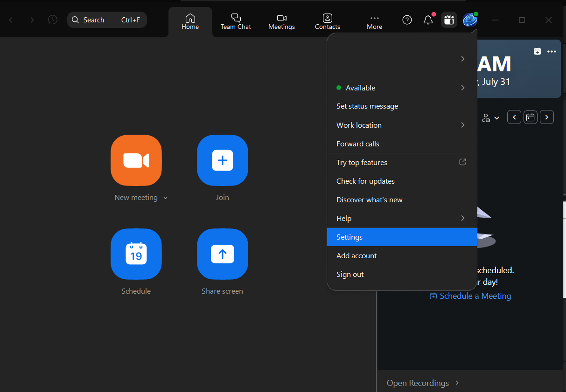Open the Schedule calendar icon

point(136,254)
